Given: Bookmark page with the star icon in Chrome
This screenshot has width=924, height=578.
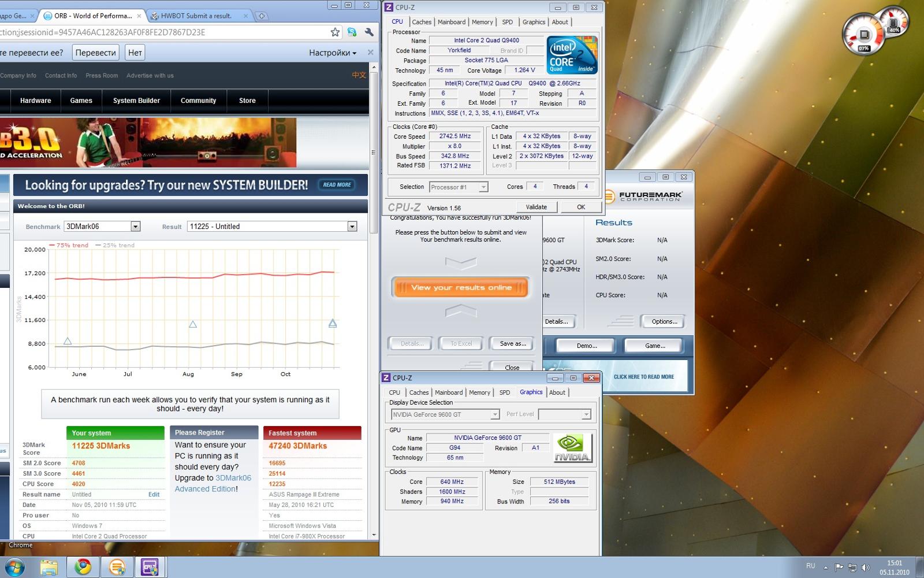Looking at the screenshot, I should pos(335,32).
